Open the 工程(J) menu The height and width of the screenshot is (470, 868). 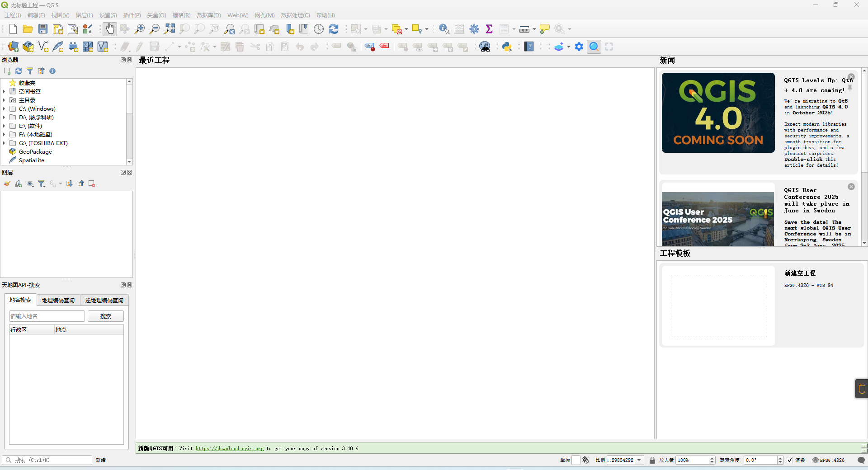click(13, 15)
